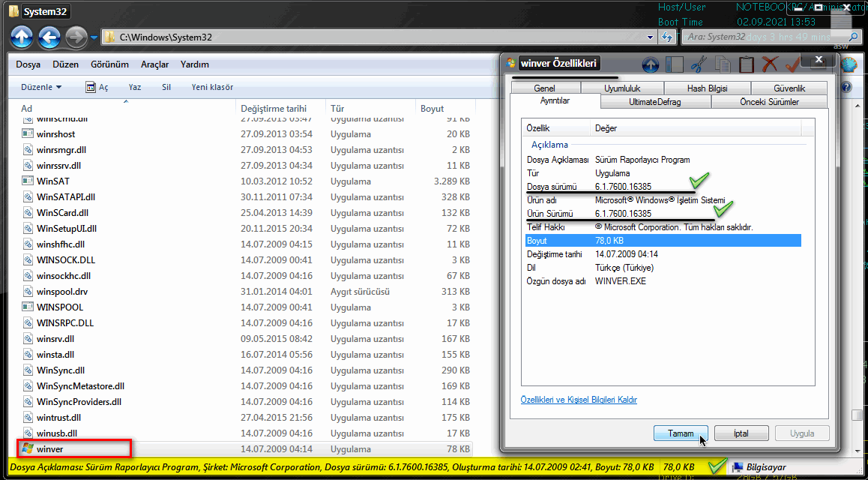Select the winver application icon
Screen dimensions: 868x480
tap(26, 449)
